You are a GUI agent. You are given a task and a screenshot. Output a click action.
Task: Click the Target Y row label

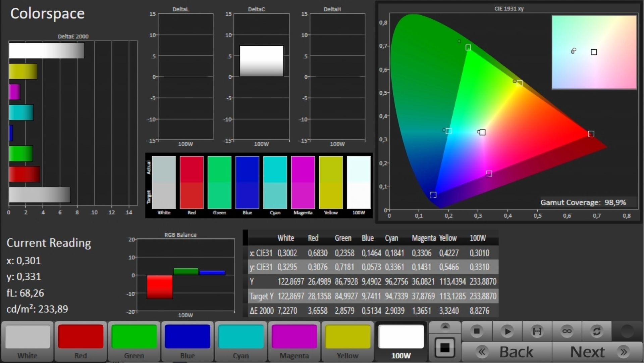(x=262, y=296)
